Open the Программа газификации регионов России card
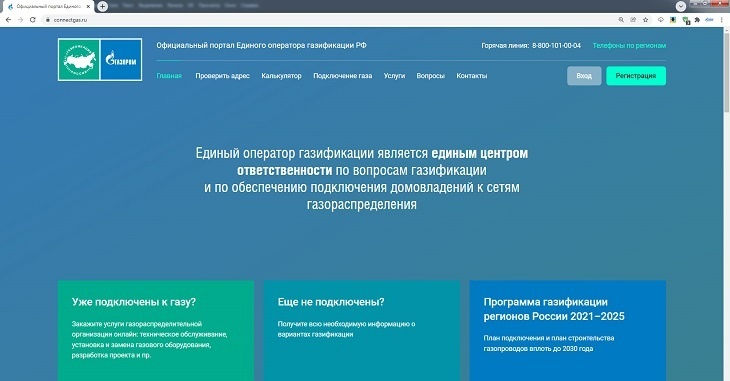730x381 pixels. (568, 331)
